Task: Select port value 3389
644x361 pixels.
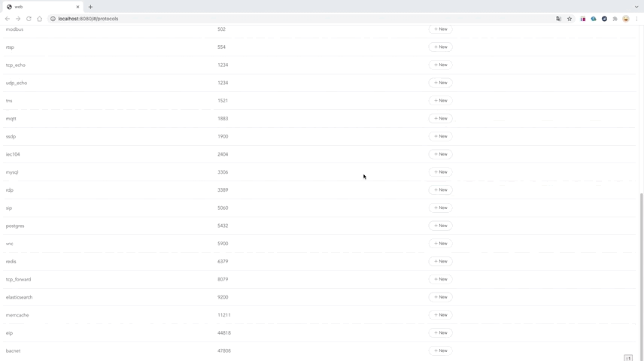Action: coord(223,190)
